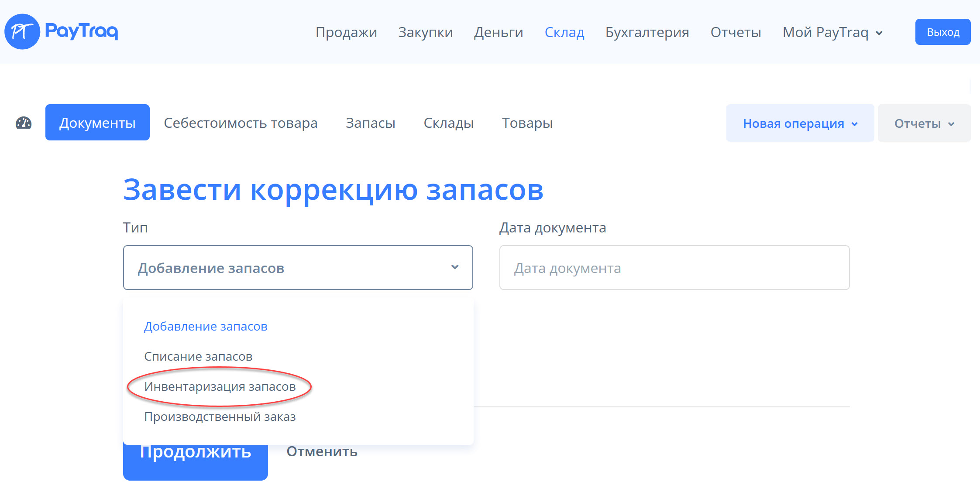Open the Себестоимость товара tab
980x495 pixels.
(241, 123)
